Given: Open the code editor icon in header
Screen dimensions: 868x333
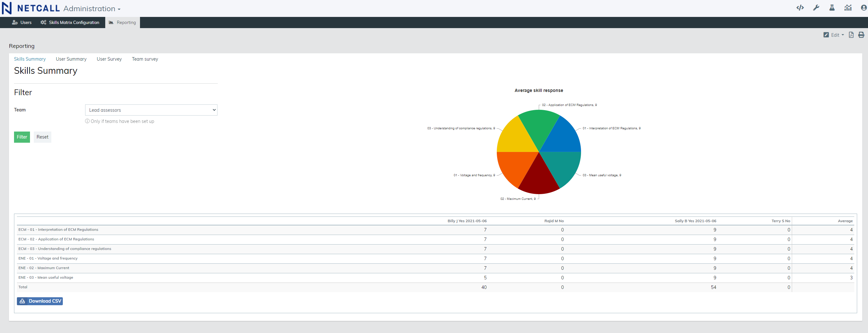Looking at the screenshot, I should pos(800,8).
